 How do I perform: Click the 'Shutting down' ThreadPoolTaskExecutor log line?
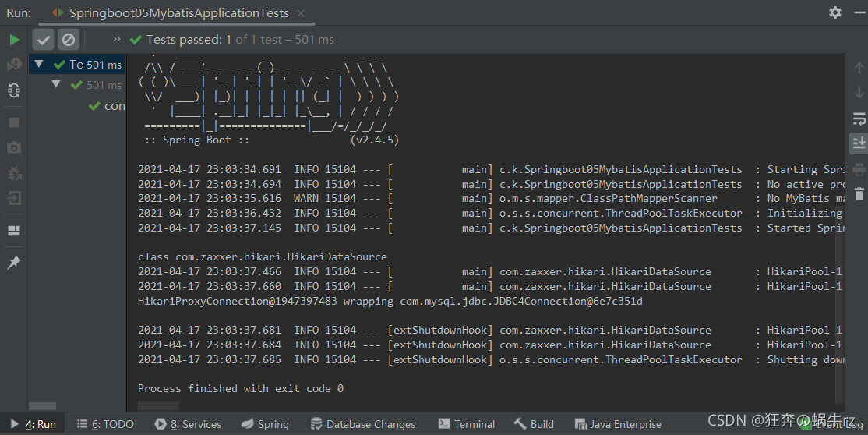(490, 359)
